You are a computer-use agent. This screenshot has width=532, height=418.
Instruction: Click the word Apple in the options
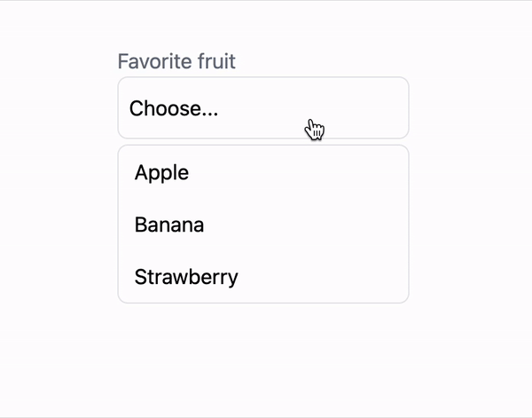(161, 173)
